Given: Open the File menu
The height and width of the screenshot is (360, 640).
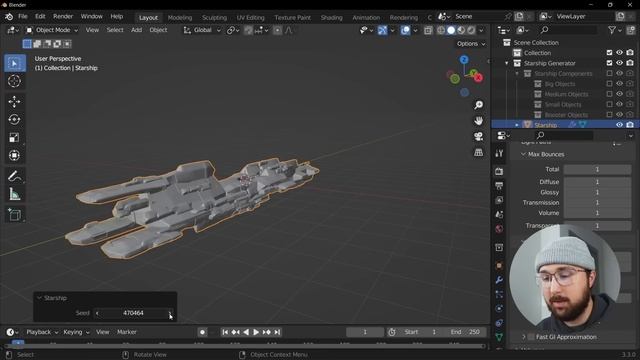Looking at the screenshot, I should pos(23,17).
